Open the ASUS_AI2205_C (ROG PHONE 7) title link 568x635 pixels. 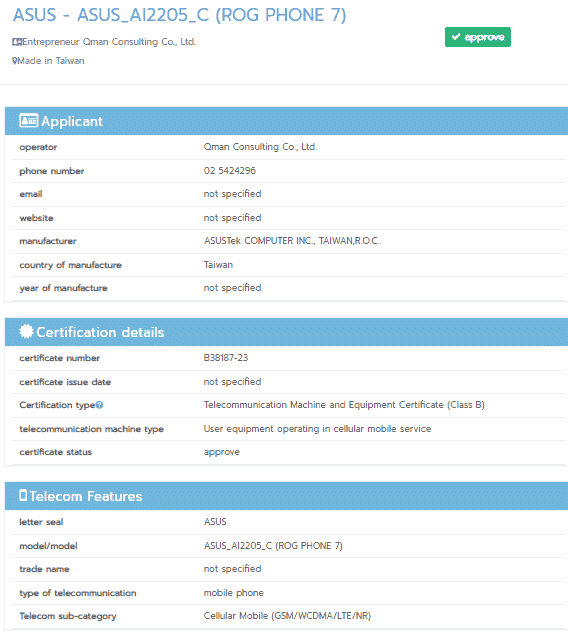click(179, 15)
